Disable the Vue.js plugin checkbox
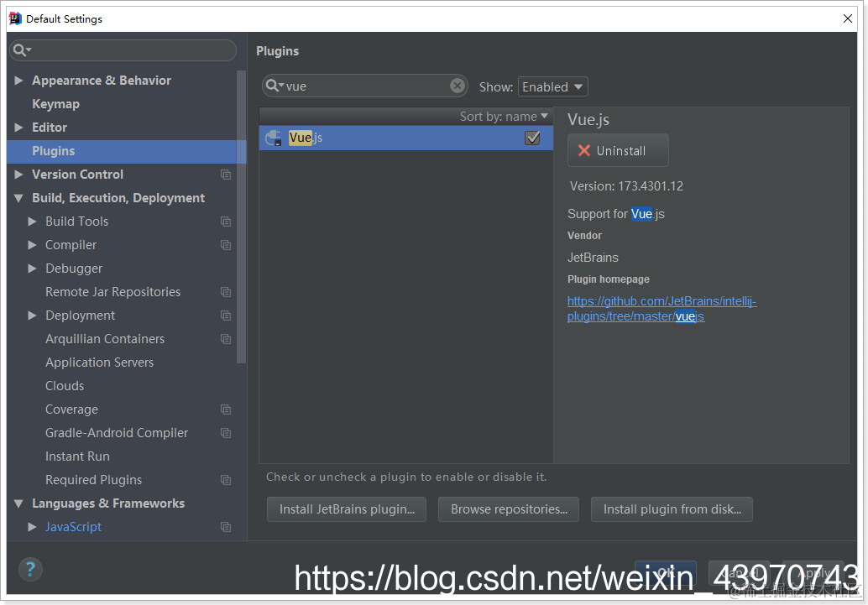Image resolution: width=868 pixels, height=605 pixels. [x=532, y=138]
